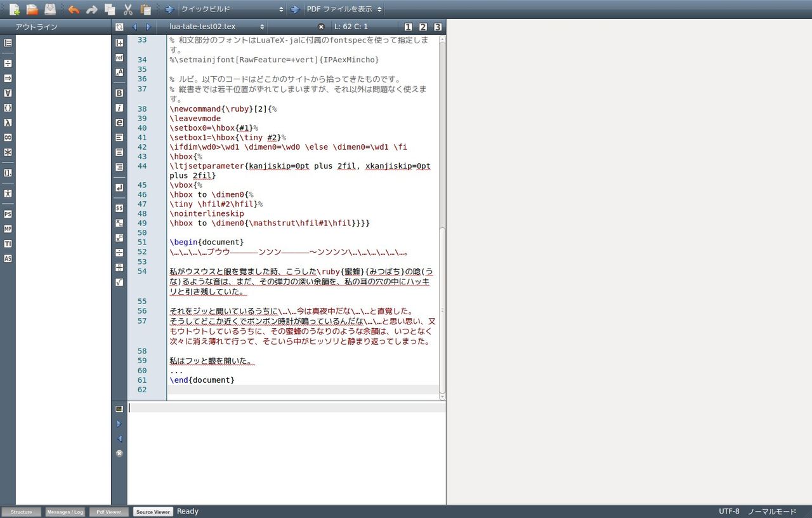Center align text

(x=119, y=152)
